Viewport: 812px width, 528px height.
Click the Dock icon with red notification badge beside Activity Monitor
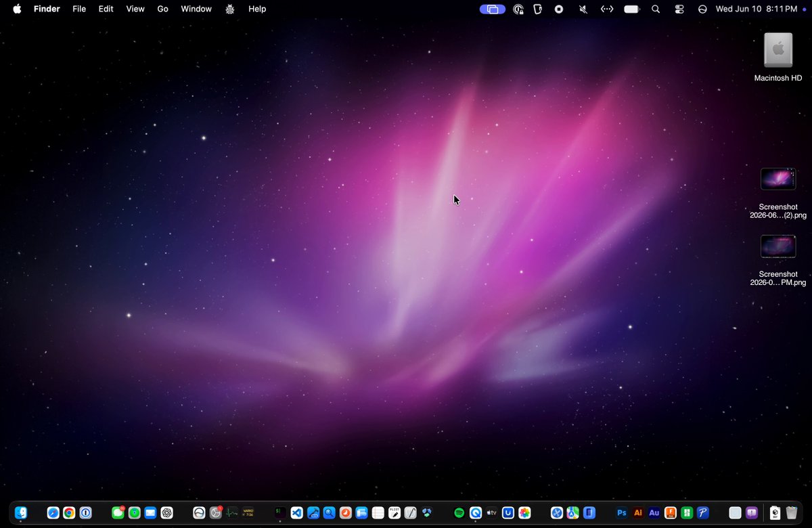click(x=216, y=513)
